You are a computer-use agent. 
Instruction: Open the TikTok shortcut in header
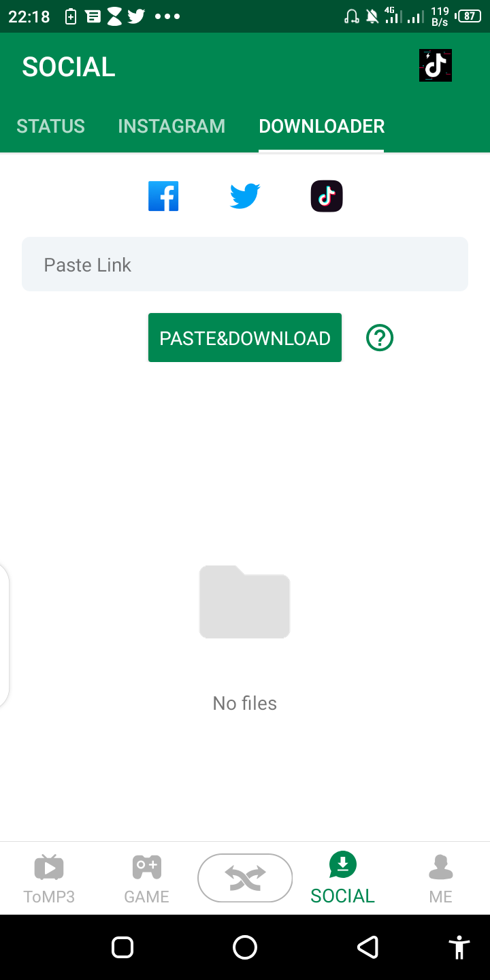[436, 66]
